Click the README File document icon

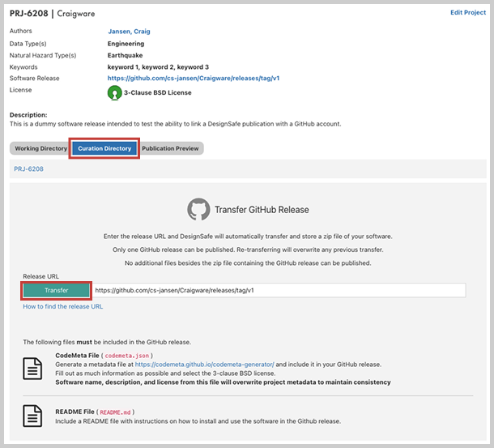33,416
